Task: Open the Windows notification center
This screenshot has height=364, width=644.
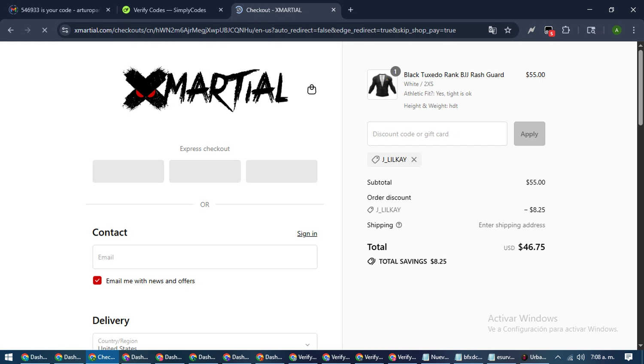Action: [x=629, y=357]
